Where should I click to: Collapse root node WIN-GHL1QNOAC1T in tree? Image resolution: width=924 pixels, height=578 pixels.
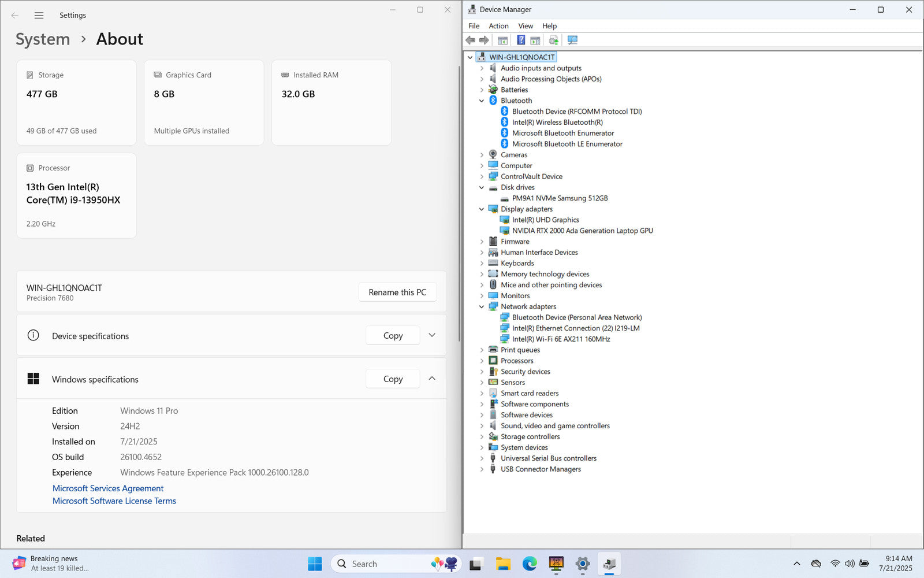pos(470,57)
